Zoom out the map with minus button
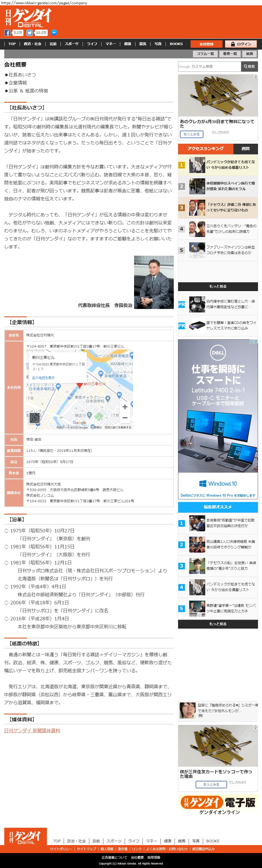The width and height of the screenshot is (262, 868). [124, 418]
